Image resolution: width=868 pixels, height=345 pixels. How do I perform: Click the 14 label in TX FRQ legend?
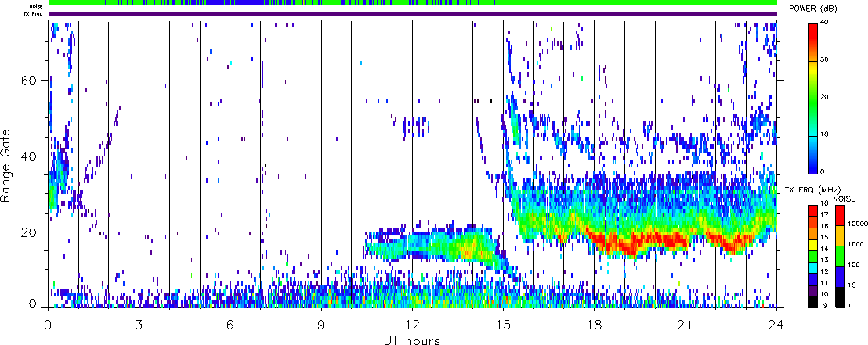[x=825, y=249]
